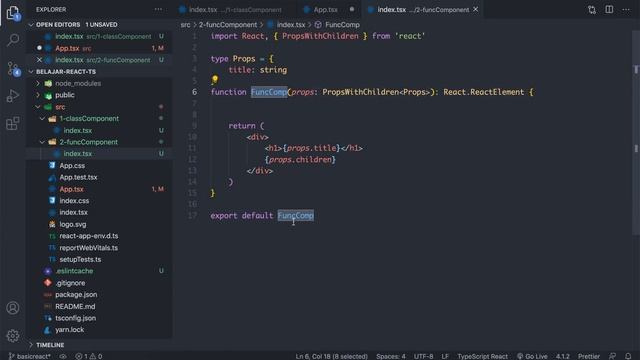This screenshot has width=640, height=360.
Task: Open index.css in the file tree
Action: pyautogui.click(x=99, y=201)
